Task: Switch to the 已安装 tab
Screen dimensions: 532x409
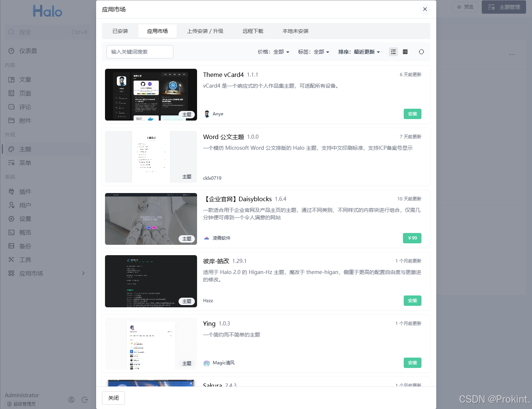Action: [120, 31]
